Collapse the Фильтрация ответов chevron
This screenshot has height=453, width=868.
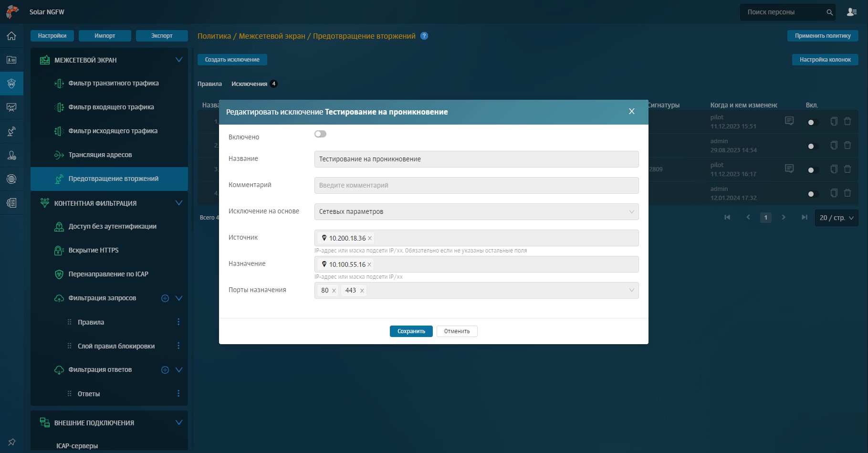(179, 370)
